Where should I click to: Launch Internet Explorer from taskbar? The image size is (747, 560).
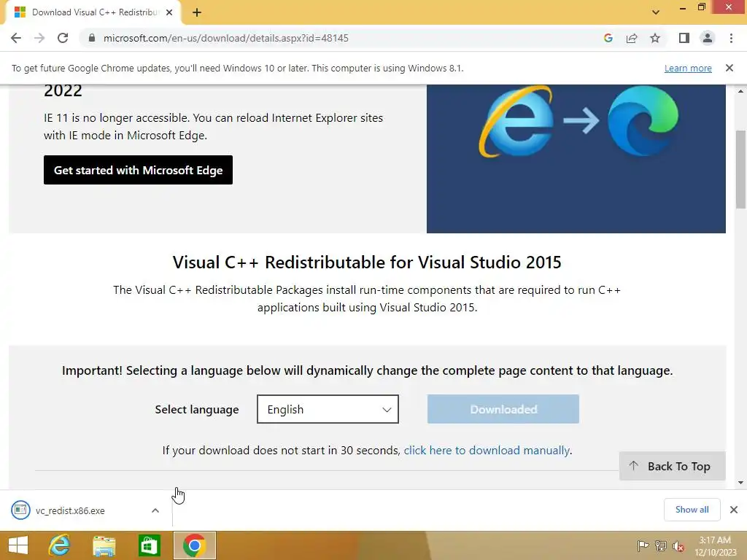tap(59, 545)
